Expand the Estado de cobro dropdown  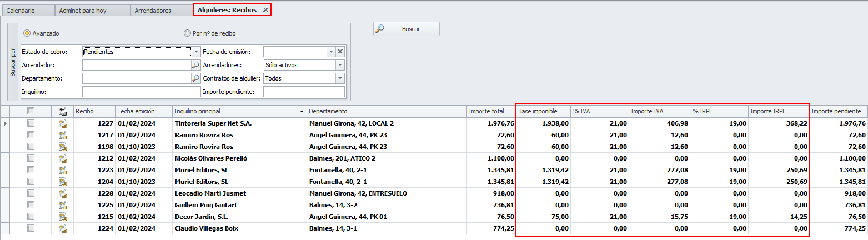point(196,52)
